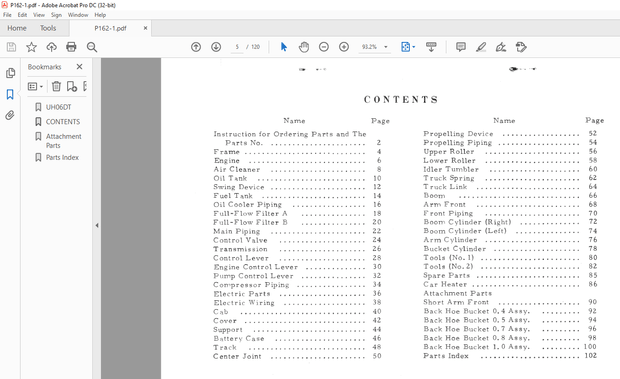620x379 pixels.
Task: Open the Attachment Parts bookmark
Action: [x=64, y=141]
